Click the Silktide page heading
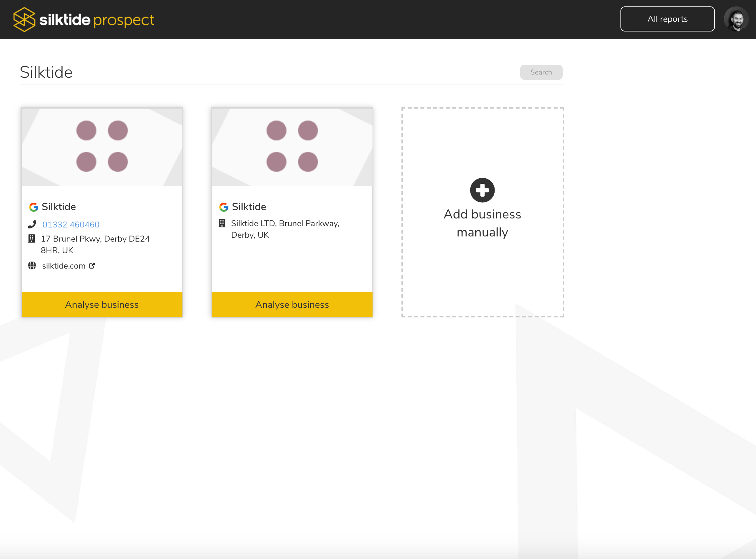 pyautogui.click(x=46, y=72)
